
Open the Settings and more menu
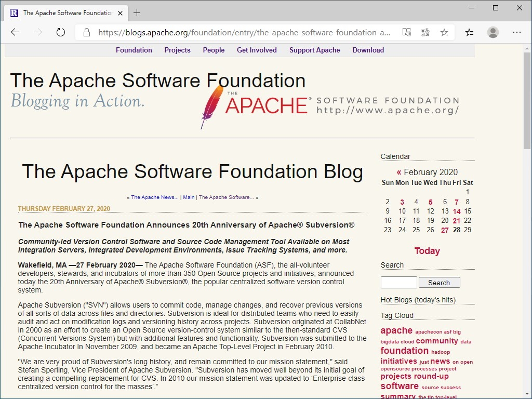[x=517, y=32]
